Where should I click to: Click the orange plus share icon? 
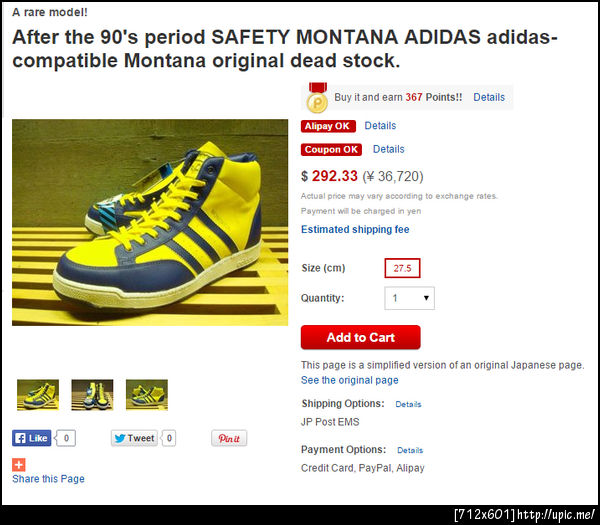pos(18,464)
